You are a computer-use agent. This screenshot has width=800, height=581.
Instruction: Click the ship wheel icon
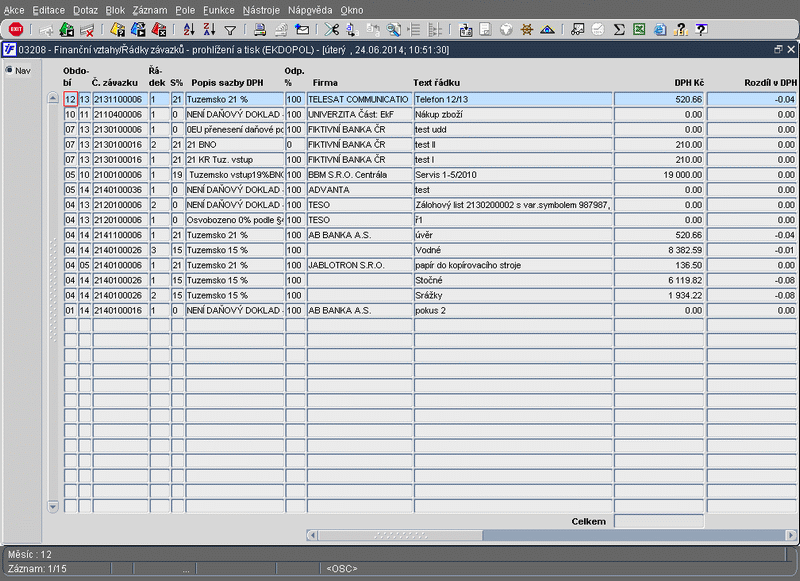click(x=525, y=30)
